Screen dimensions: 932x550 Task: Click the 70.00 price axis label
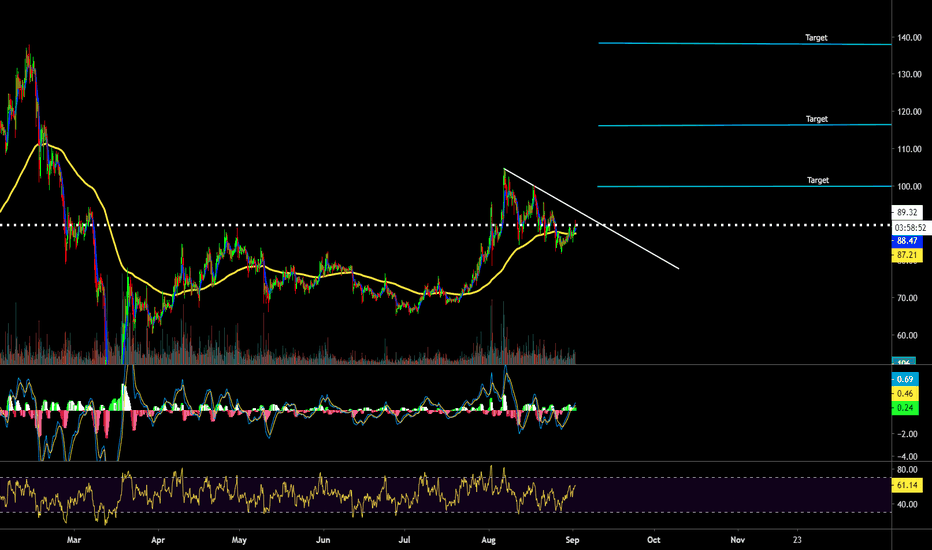(x=907, y=298)
